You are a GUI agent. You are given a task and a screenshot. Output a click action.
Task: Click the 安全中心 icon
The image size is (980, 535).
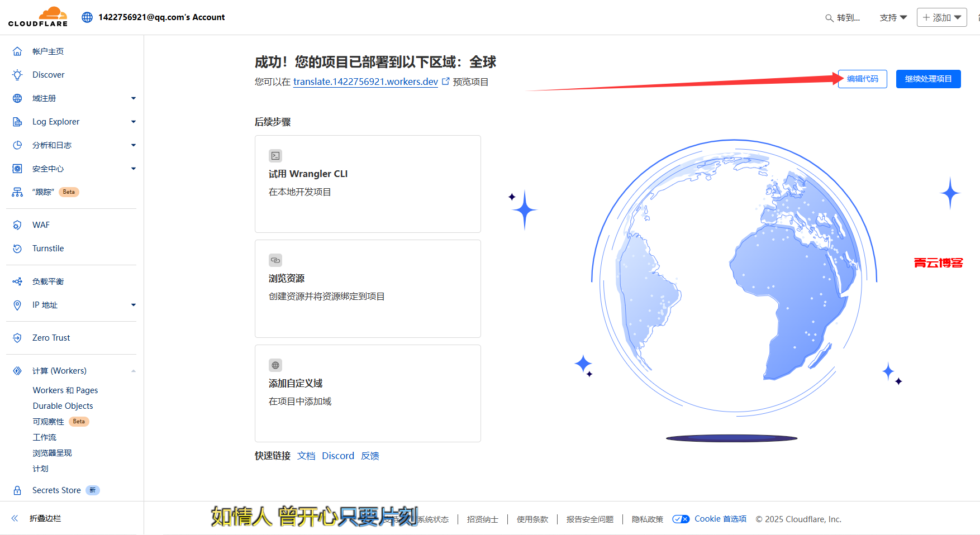17,169
